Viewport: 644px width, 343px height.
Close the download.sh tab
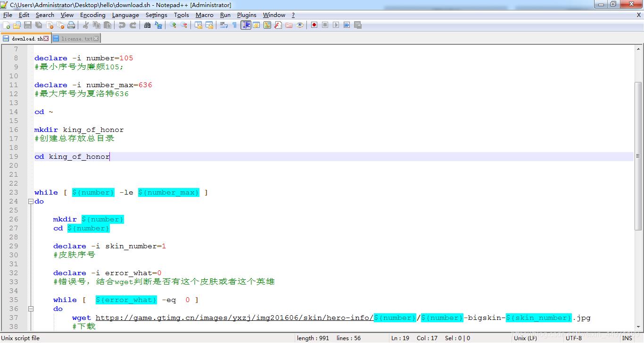46,38
